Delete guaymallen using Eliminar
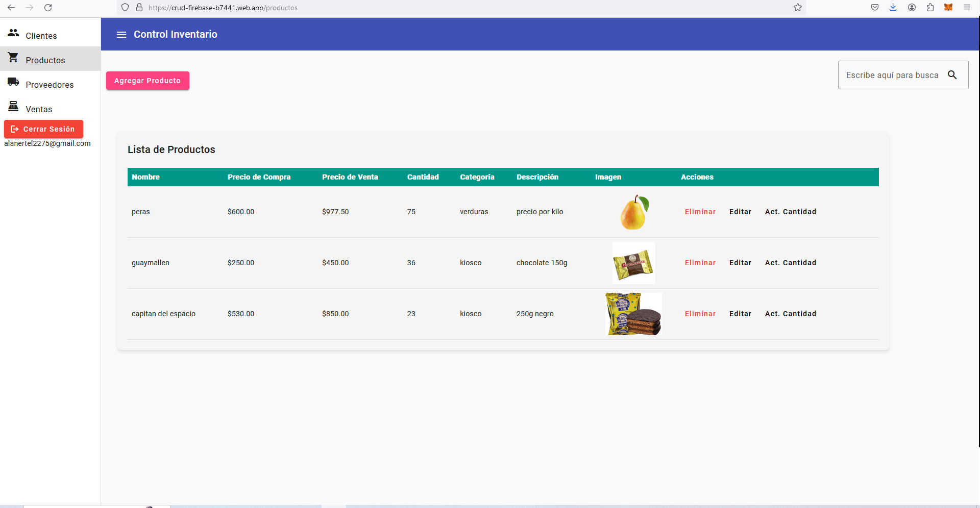The width and height of the screenshot is (980, 508). click(700, 263)
